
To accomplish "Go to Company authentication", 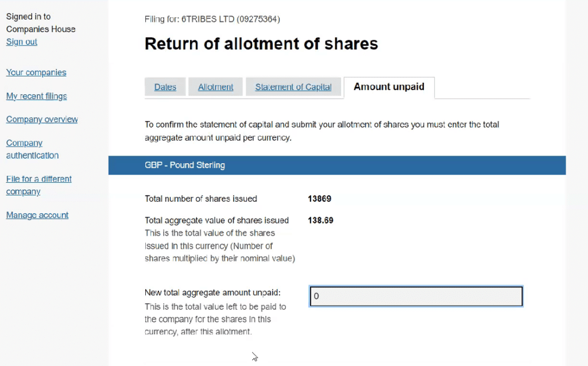I will click(x=32, y=149).
